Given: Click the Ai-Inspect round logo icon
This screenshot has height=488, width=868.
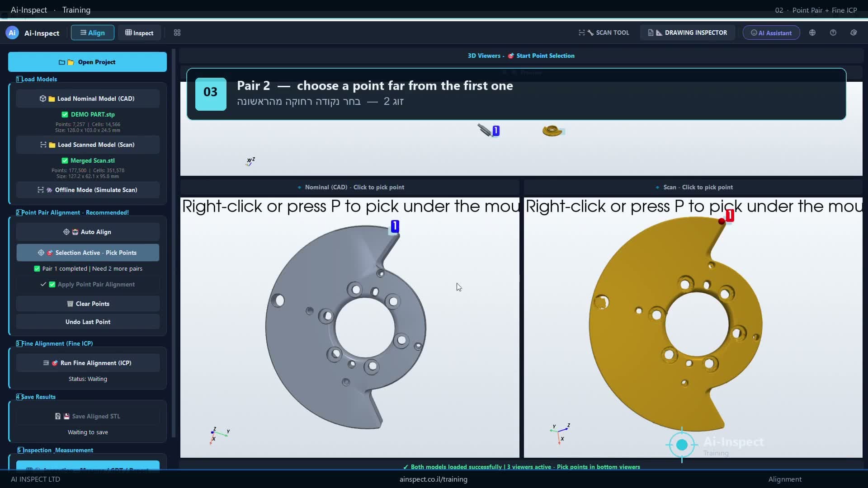Looking at the screenshot, I should pyautogui.click(x=12, y=33).
